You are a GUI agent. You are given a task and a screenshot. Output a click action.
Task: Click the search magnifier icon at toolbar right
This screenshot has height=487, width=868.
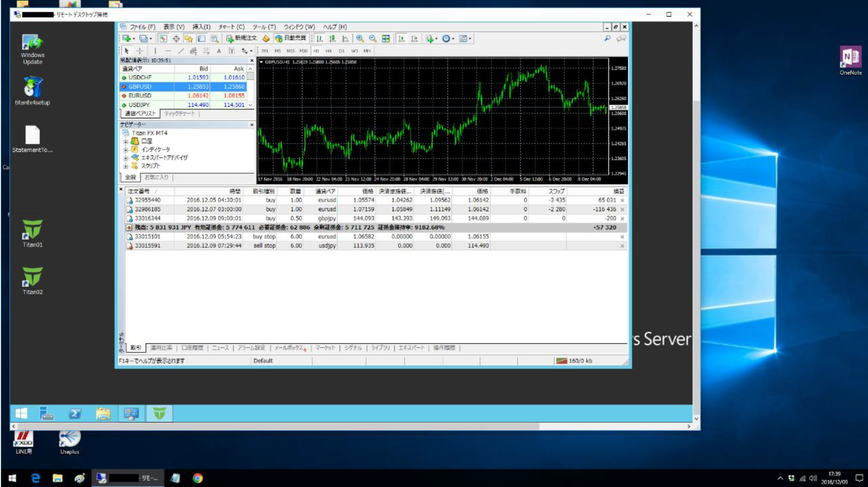[x=607, y=38]
